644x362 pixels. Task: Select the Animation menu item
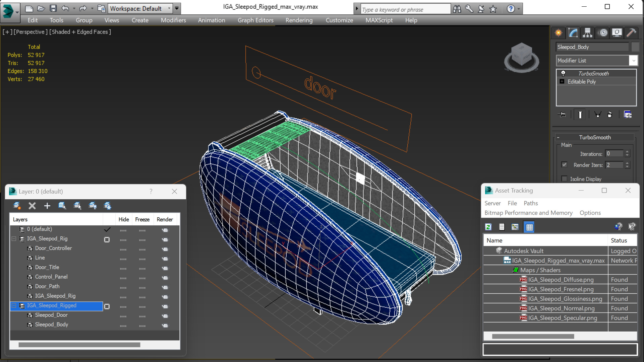tap(212, 20)
